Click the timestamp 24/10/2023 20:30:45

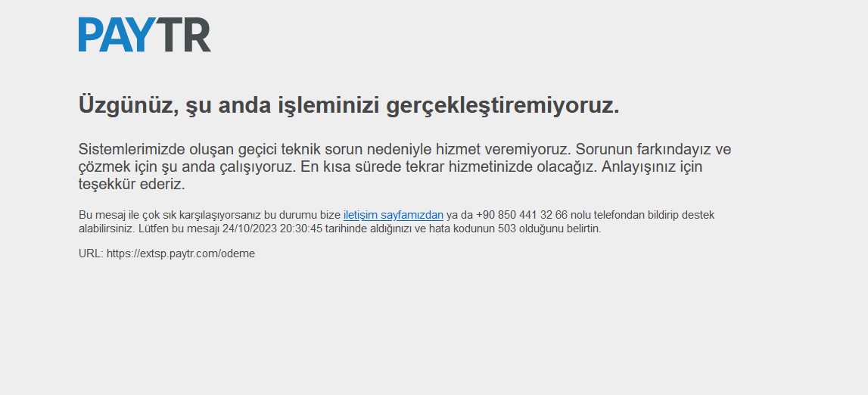272,229
